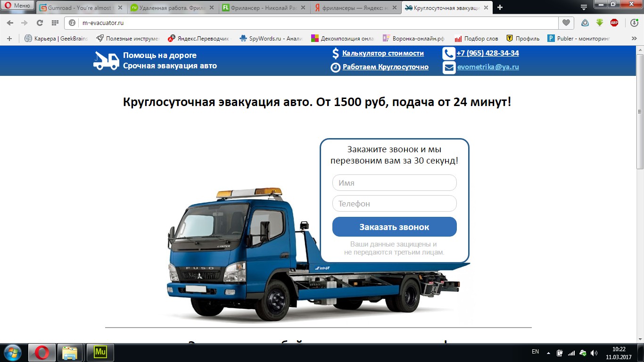Screen dimensions: 644x362
Task: Expand hidden bookmarks with double chevron
Action: point(634,39)
